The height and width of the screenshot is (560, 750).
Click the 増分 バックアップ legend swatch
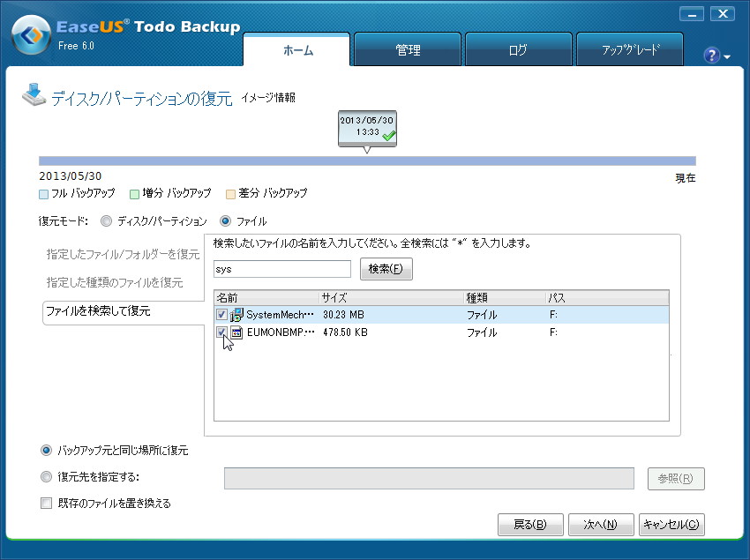134,194
